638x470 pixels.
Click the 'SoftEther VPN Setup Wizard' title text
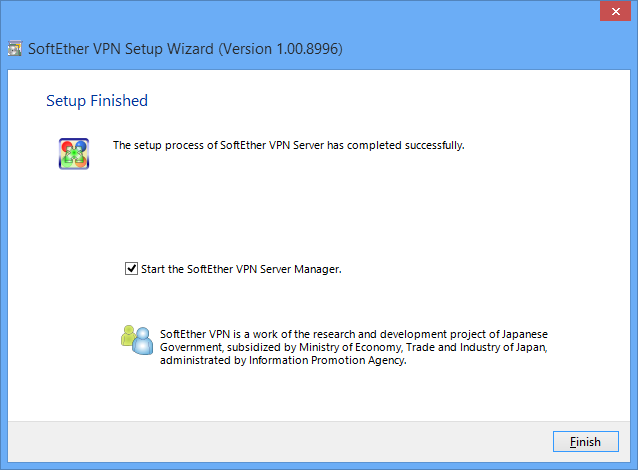click(x=120, y=49)
